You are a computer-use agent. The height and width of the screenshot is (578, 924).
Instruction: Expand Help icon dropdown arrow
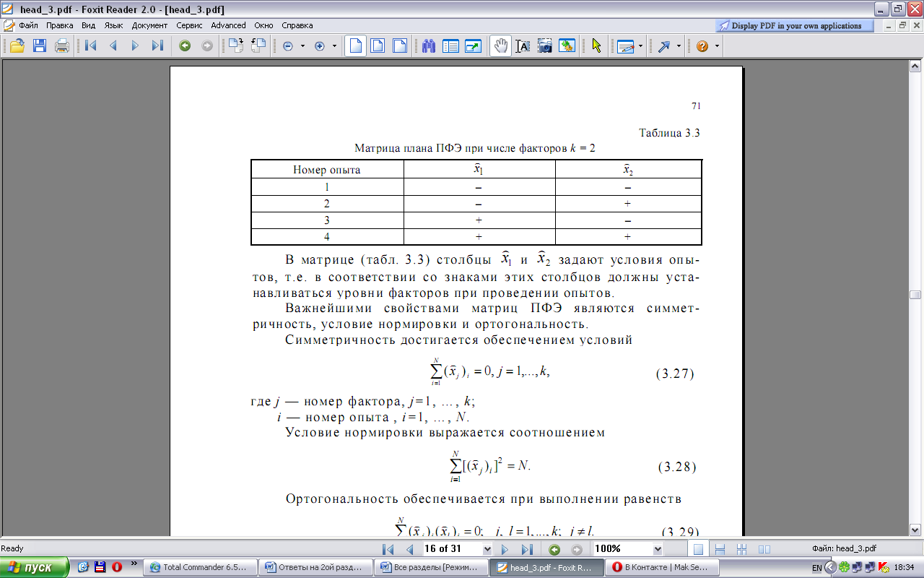pos(716,46)
